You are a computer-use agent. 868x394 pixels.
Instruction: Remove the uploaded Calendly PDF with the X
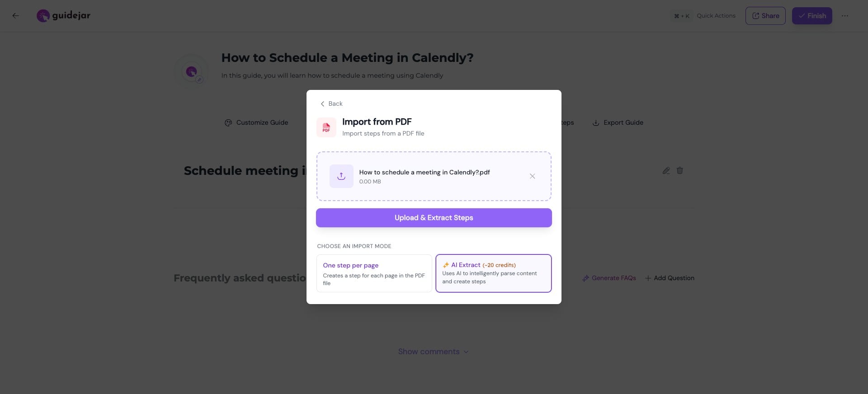(x=532, y=176)
